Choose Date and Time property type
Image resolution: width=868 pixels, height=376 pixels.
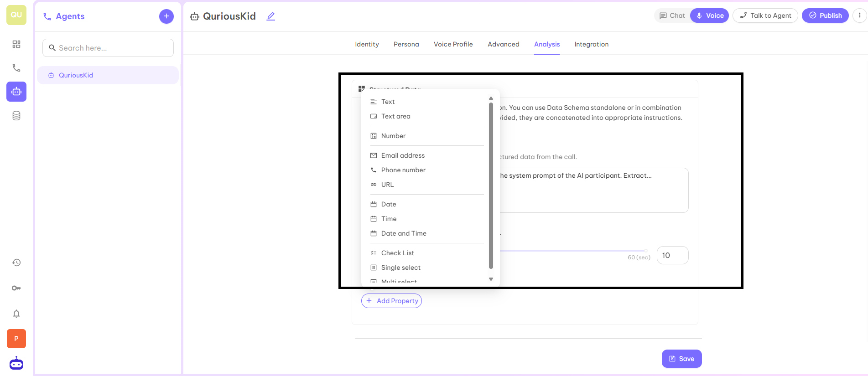point(427,233)
